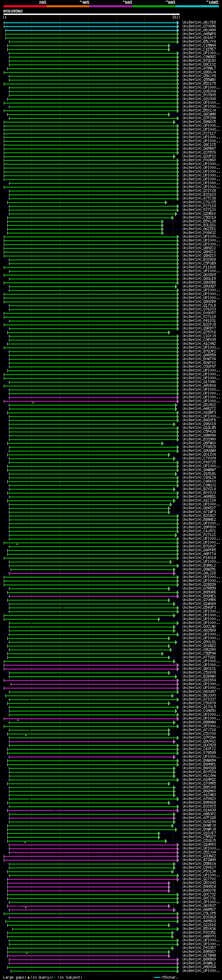The image size is (222, 980).
Task: Select the UniRef100_Q6CWN8 label
Action: 199,114
